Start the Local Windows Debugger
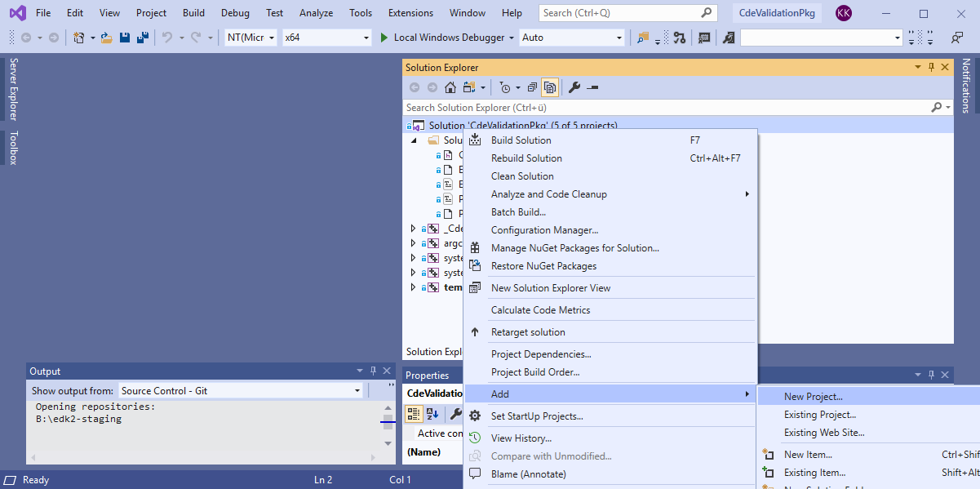The image size is (980, 489). coord(446,38)
